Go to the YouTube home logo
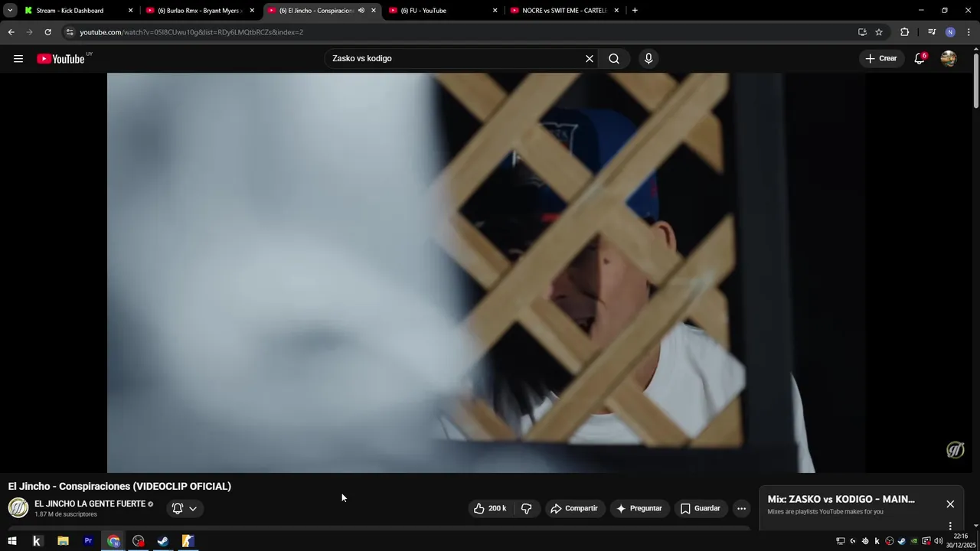The image size is (980, 551). click(x=60, y=59)
